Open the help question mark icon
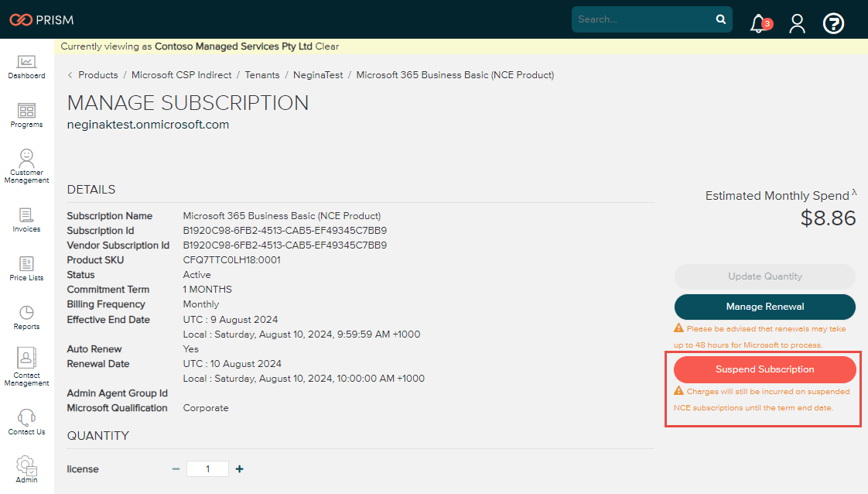The image size is (868, 494). (833, 23)
